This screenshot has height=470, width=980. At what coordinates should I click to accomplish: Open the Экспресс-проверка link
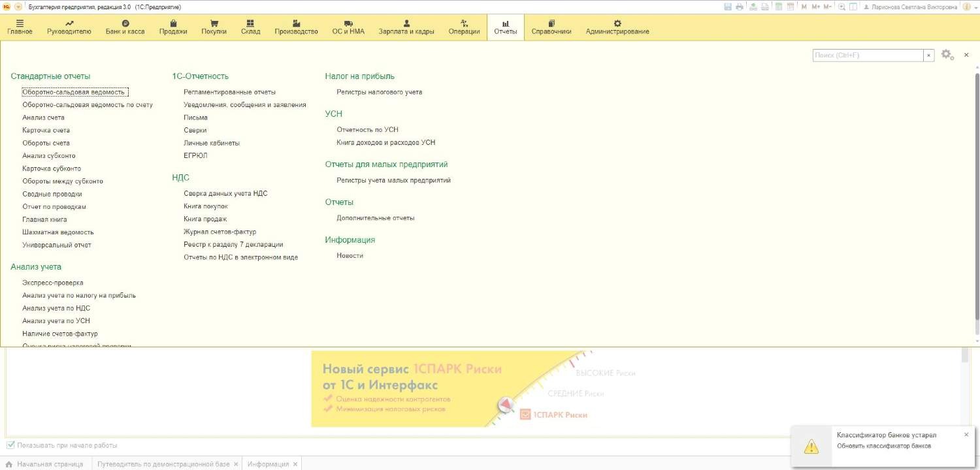pyautogui.click(x=53, y=283)
